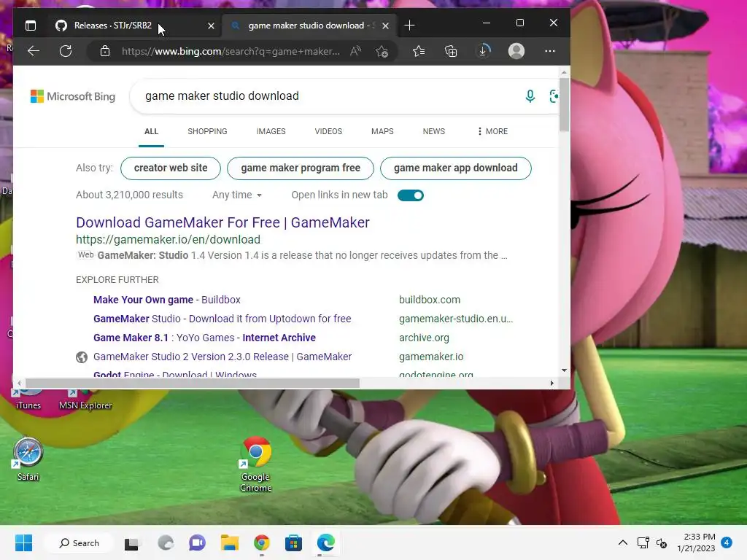Screen dimensions: 747x560
Task: Try the game maker program free suggestion
Action: coord(301,168)
